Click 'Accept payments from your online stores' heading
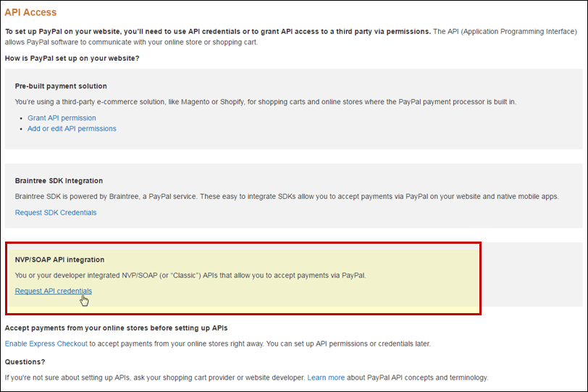The image size is (588, 392). 116,328
